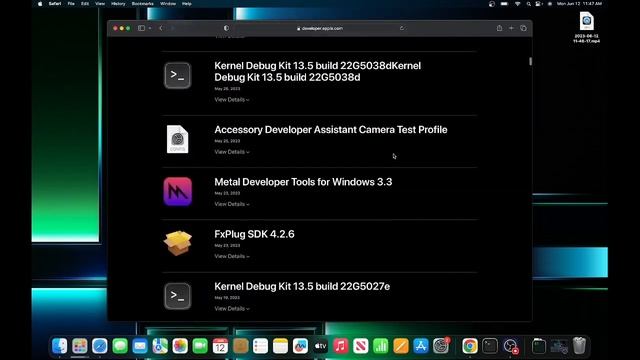Click the Metal Developer Tools purple icon
Image resolution: width=640 pixels, height=360 pixels.
click(x=178, y=191)
